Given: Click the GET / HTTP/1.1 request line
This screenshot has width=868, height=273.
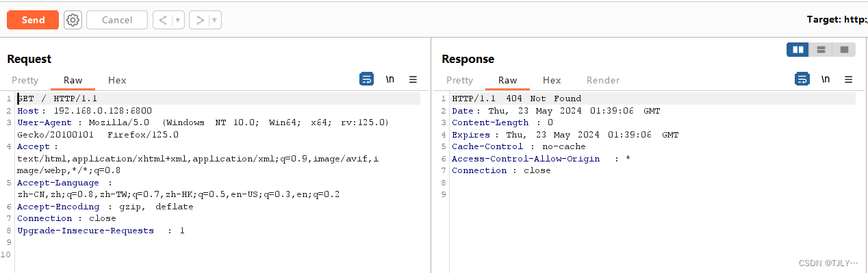Looking at the screenshot, I should pos(58,99).
